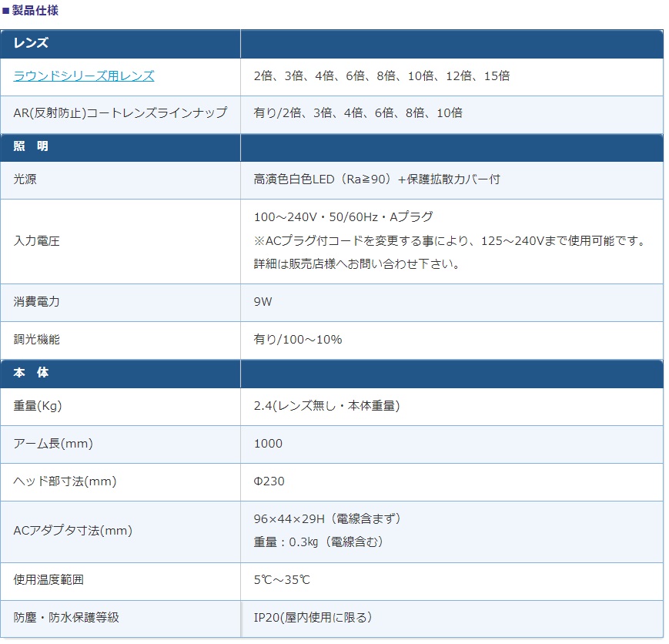Click the 使用温度範囲 5℃~35℃ value

pos(282,580)
